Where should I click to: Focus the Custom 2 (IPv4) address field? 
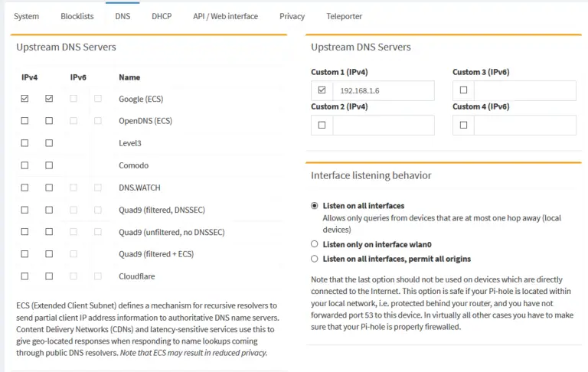pos(384,126)
